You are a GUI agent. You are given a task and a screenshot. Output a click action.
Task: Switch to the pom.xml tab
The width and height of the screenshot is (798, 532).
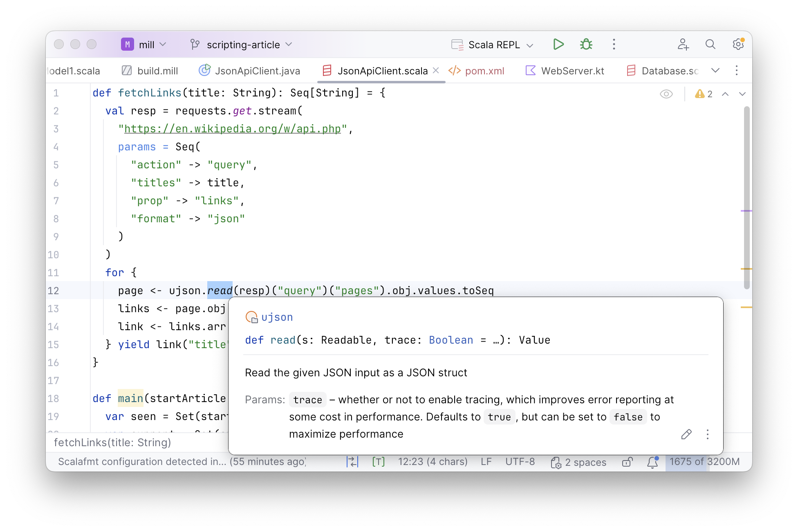[x=484, y=70]
